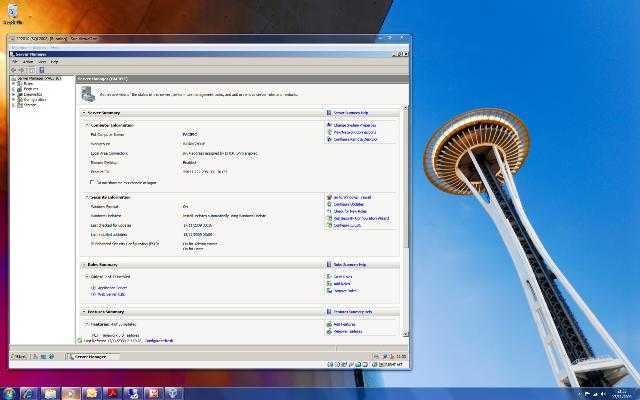Click the Forward arrow in Server Manager toolbar
Image resolution: width=640 pixels, height=400 pixels.
tap(22, 69)
